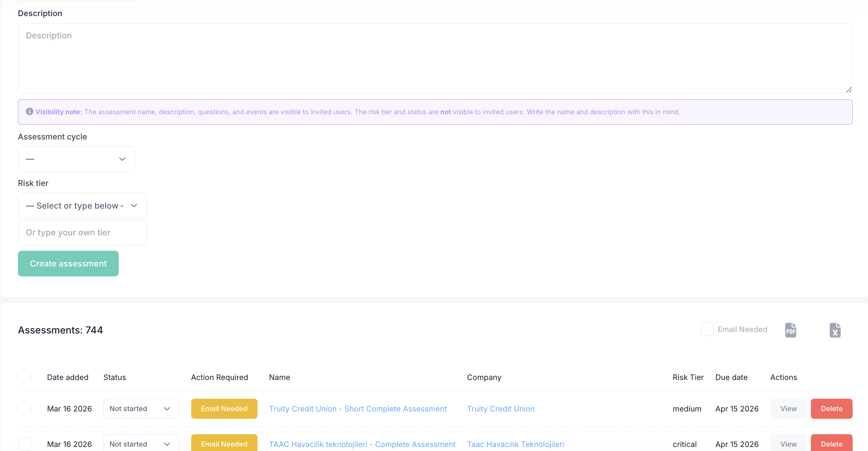Click the visibility note info icon
Screen dimensions: 868x451
point(29,112)
